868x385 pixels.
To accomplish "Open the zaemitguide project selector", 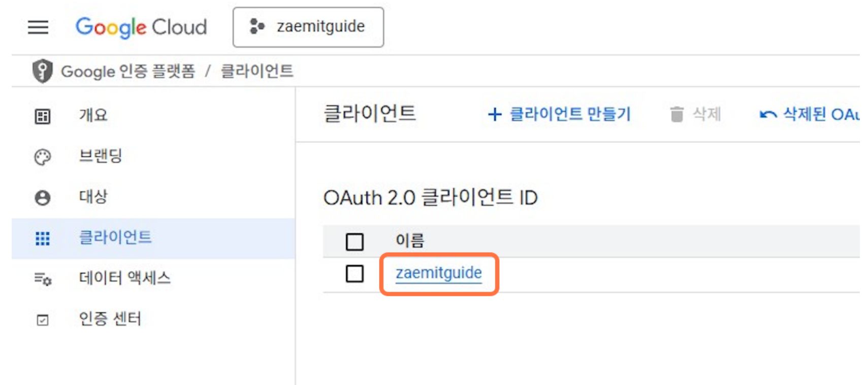I will [x=308, y=27].
